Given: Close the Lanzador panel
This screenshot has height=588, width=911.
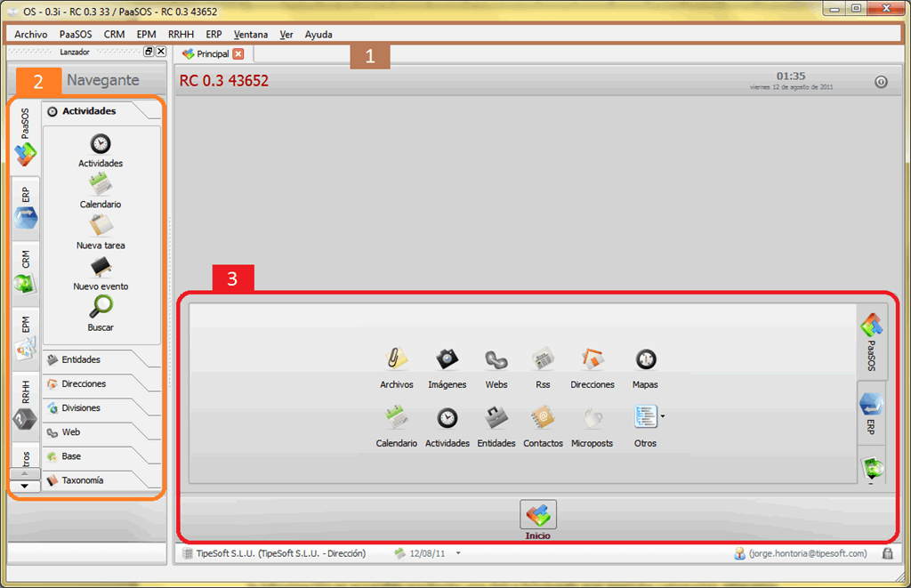Looking at the screenshot, I should 161,52.
